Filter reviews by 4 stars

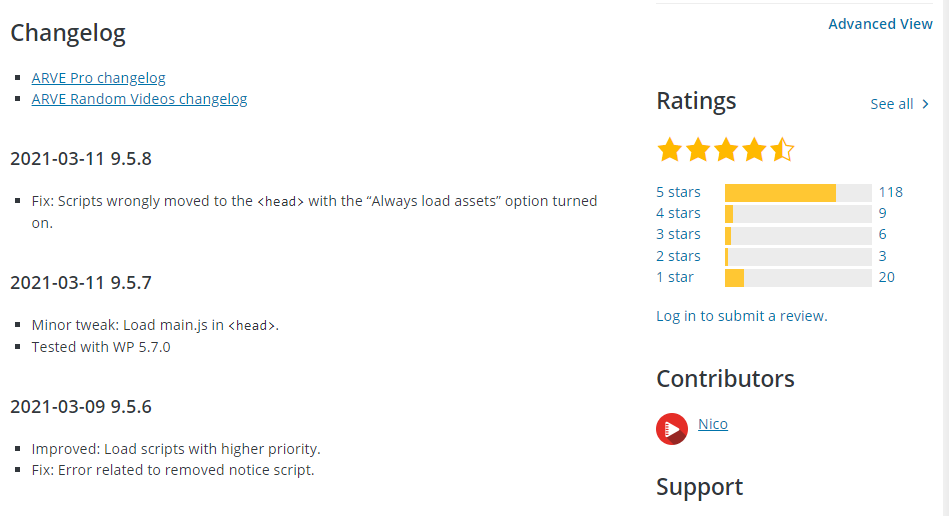click(678, 213)
